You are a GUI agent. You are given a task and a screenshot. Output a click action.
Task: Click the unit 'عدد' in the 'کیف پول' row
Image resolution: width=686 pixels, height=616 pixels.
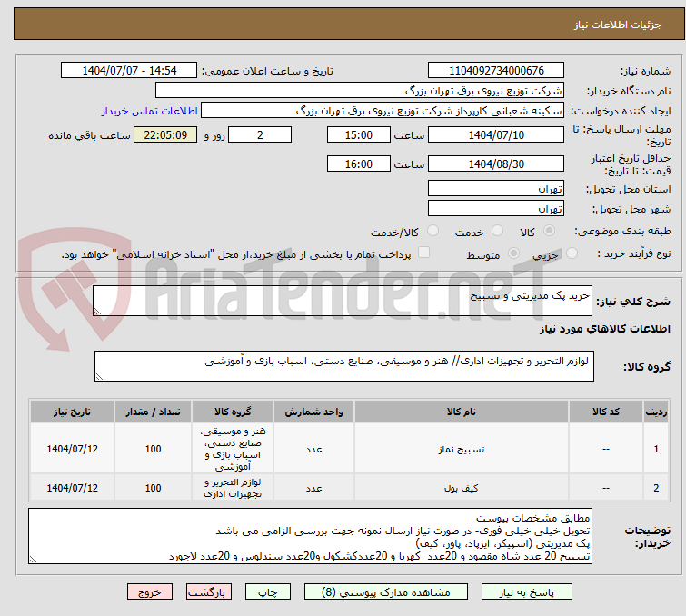coord(313,488)
